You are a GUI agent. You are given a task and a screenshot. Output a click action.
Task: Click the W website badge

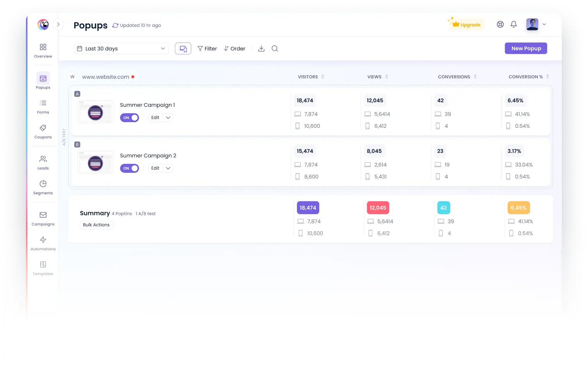[x=73, y=77]
